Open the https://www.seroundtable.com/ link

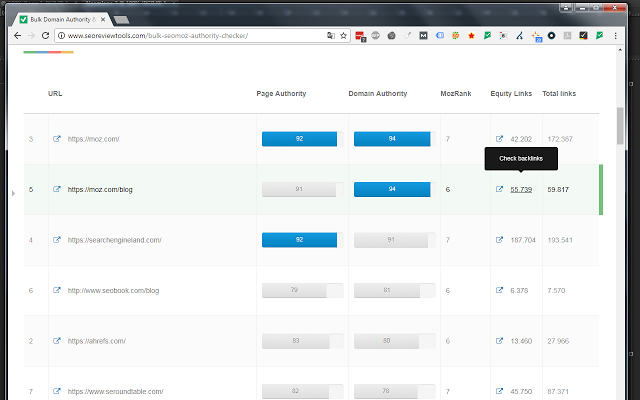click(x=116, y=391)
